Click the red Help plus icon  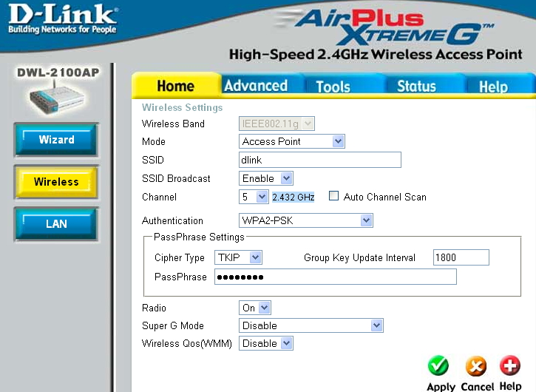click(510, 366)
